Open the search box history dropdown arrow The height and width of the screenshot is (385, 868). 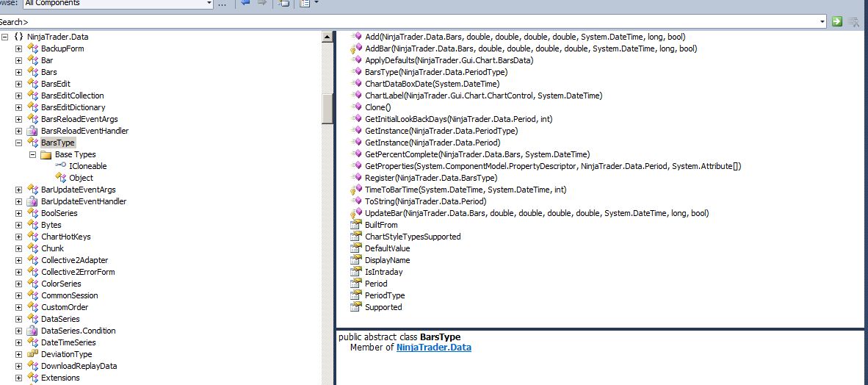point(822,22)
